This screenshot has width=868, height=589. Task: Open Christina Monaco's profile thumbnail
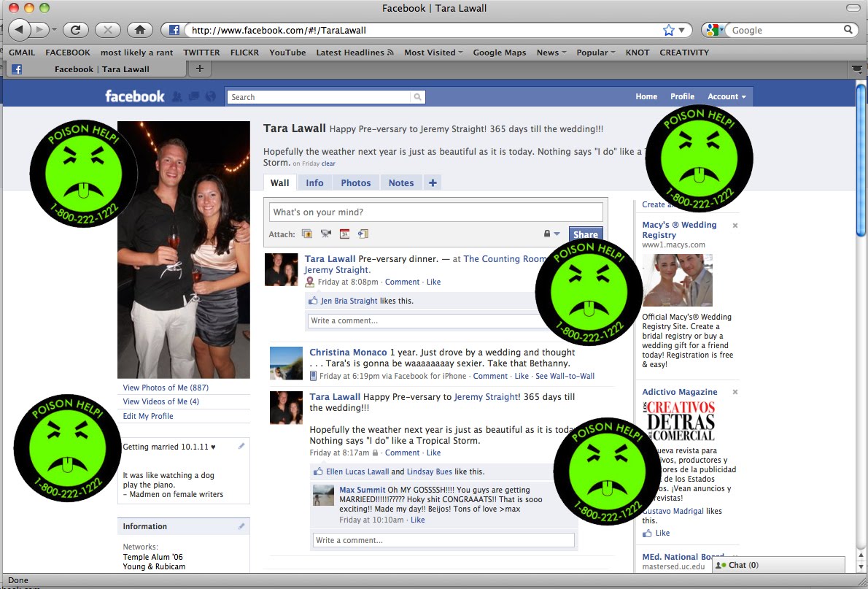pos(286,363)
